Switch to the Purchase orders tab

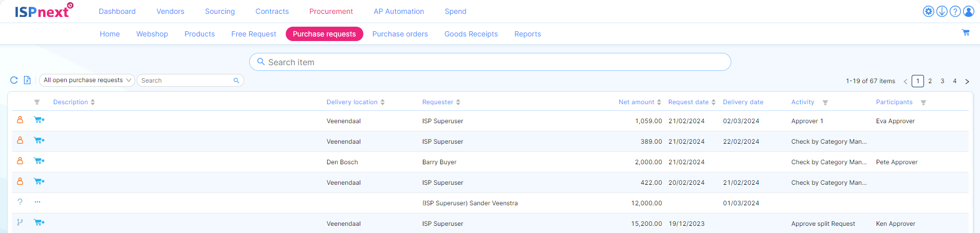point(400,34)
